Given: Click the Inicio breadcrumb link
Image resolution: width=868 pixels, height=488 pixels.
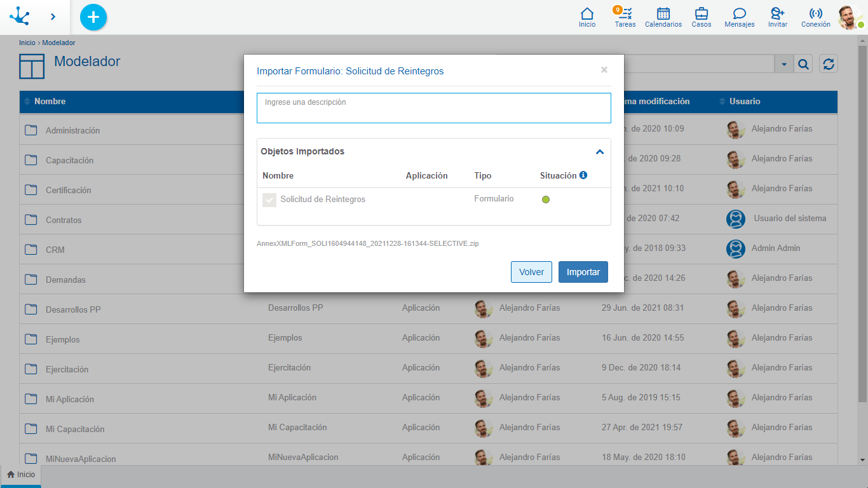Looking at the screenshot, I should point(27,43).
